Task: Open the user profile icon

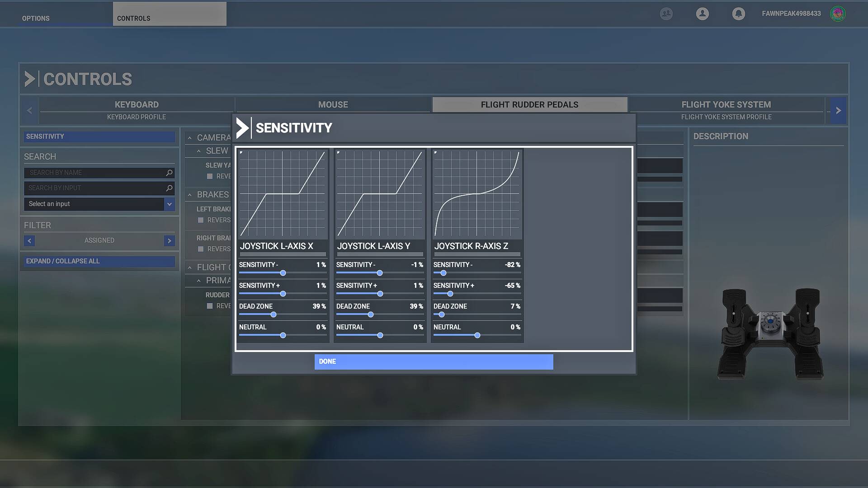Action: [x=702, y=14]
